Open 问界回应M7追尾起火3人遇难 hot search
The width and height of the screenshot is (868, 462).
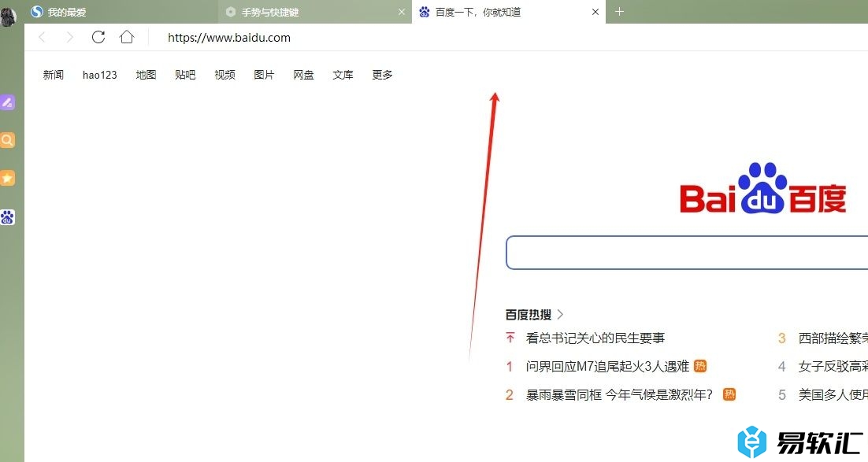click(607, 366)
